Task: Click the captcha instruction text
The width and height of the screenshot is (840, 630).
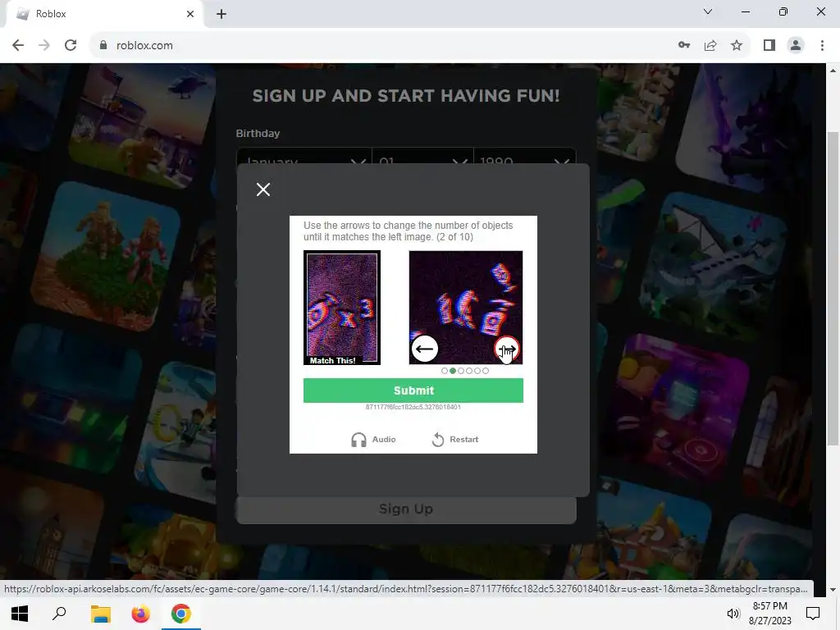Action: 409,231
